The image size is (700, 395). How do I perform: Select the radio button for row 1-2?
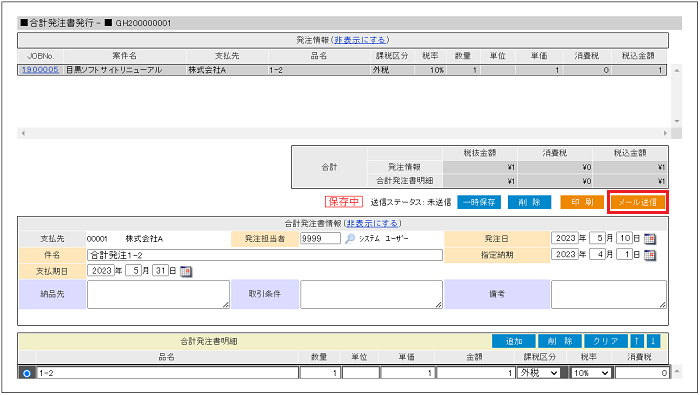(27, 373)
